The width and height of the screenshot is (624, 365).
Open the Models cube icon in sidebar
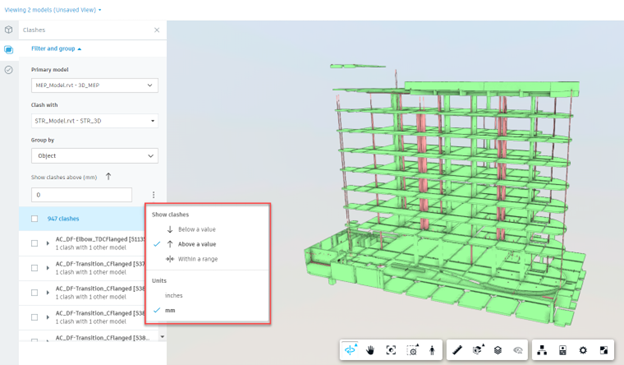(x=9, y=30)
